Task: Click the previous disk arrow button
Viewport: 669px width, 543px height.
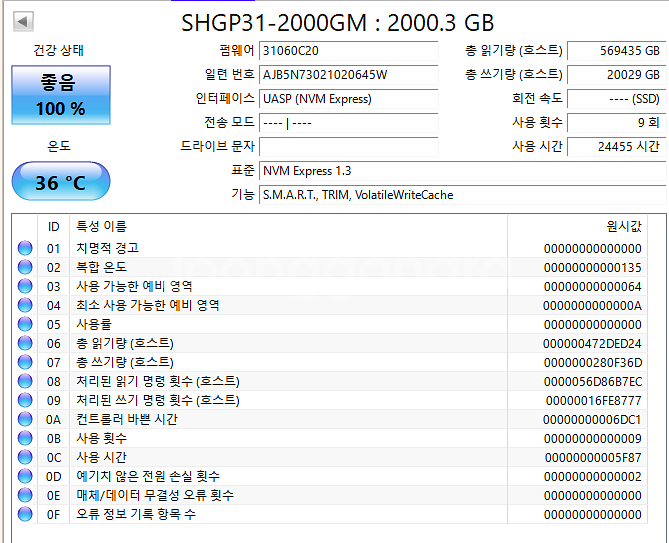Action: tap(23, 21)
